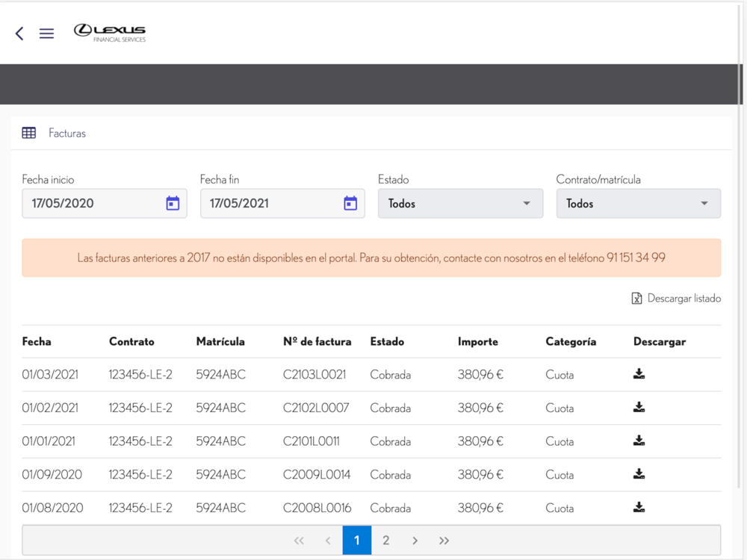747x560 pixels.
Task: Download invoice C2103L0021
Action: pos(639,374)
